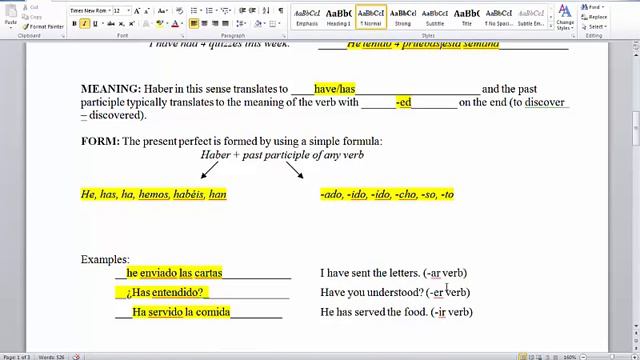
Task: Increase the paragraph indent
Action: [x=253, y=11]
